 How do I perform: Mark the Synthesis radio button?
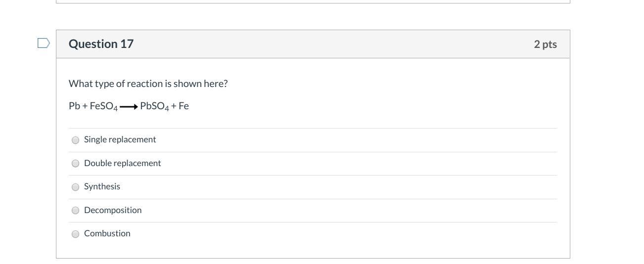pyautogui.click(x=76, y=187)
